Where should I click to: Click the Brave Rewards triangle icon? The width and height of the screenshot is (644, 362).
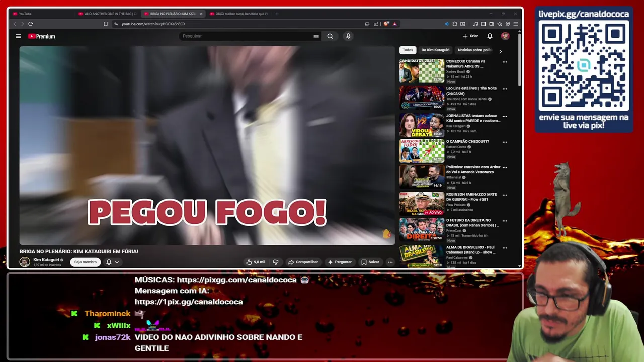(x=395, y=24)
